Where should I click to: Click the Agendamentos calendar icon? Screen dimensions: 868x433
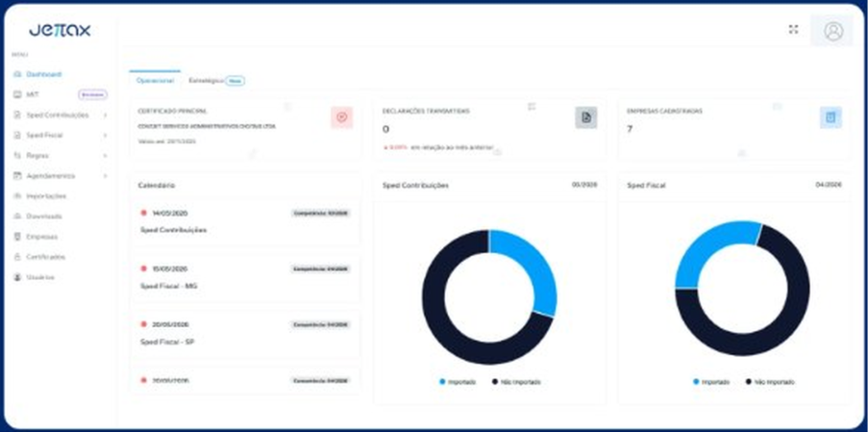pos(17,176)
